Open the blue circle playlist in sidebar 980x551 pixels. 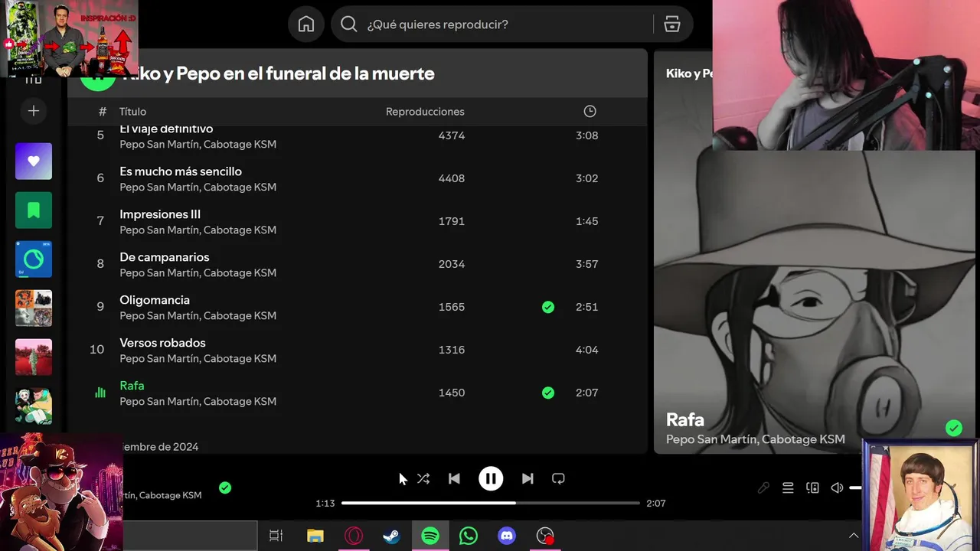34,259
